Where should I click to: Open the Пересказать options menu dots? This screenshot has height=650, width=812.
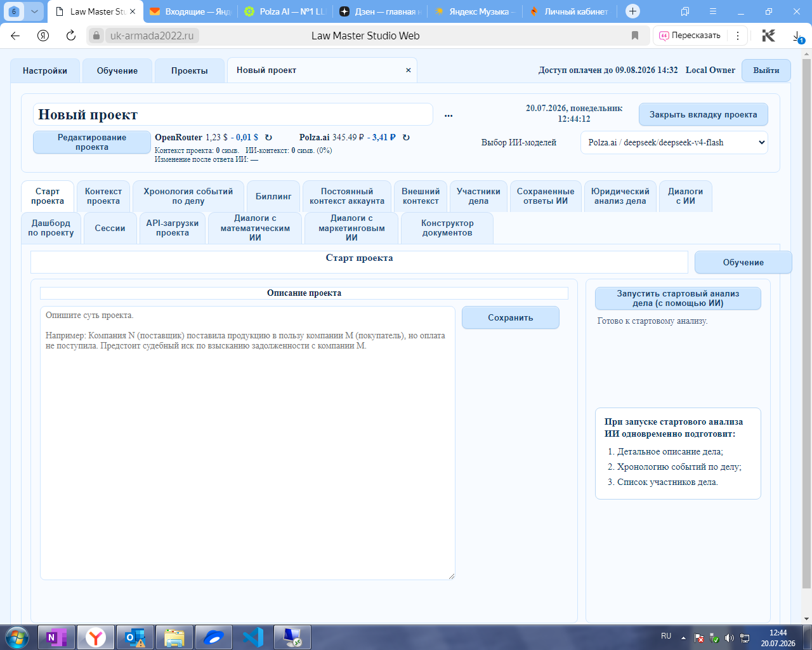click(737, 36)
